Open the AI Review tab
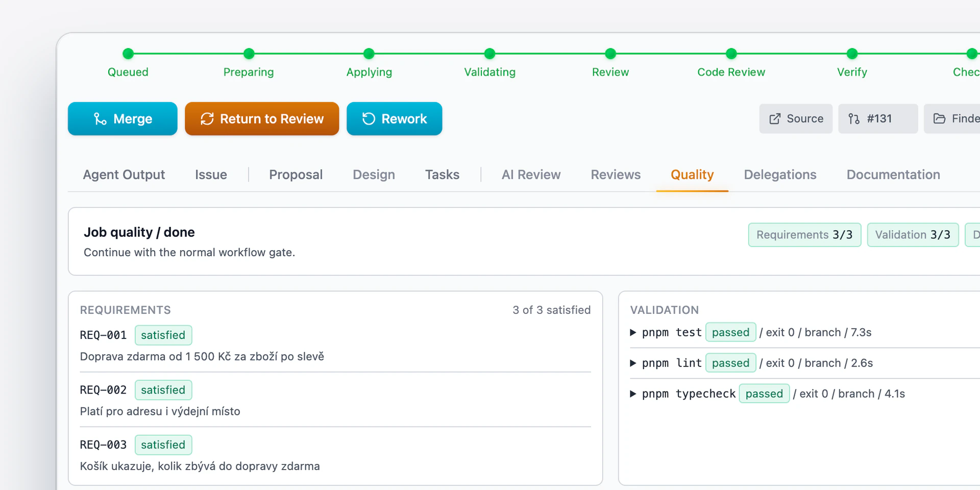Screen dimensions: 980x490 [531, 175]
